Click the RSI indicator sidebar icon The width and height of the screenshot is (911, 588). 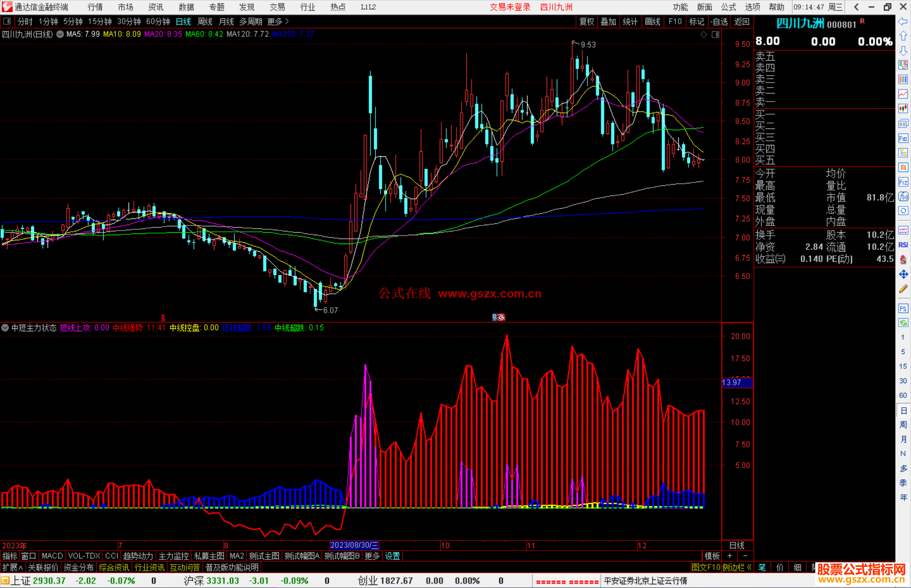point(903,245)
